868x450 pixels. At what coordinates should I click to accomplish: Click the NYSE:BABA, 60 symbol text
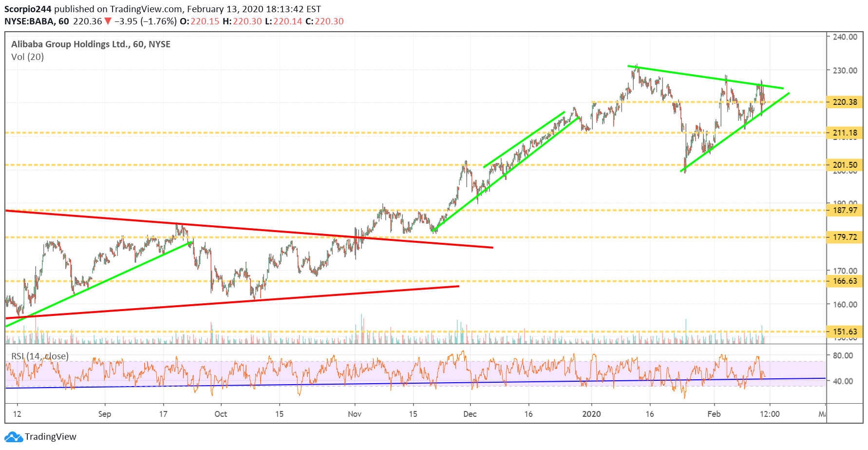point(37,21)
